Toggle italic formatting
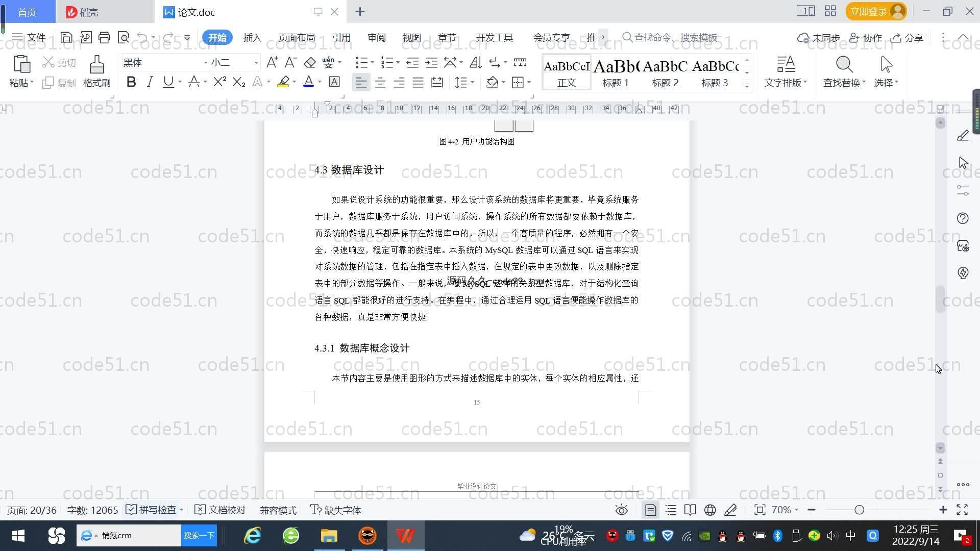Image resolution: width=980 pixels, height=551 pixels. pyautogui.click(x=150, y=82)
